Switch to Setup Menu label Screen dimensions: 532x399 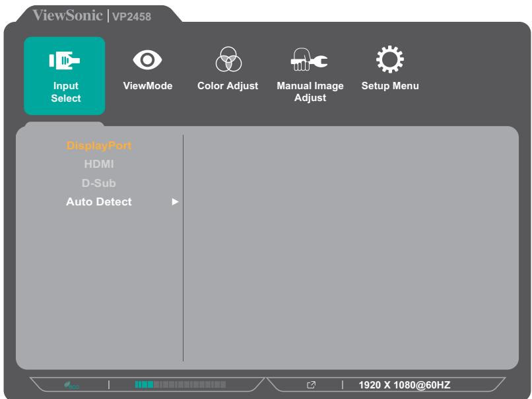tap(390, 86)
